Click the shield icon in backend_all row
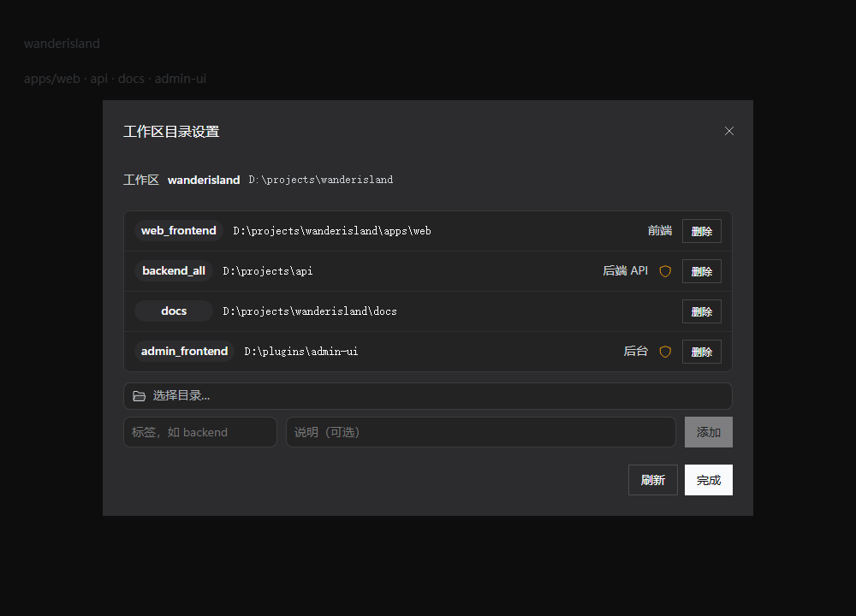856x616 pixels. click(x=665, y=271)
